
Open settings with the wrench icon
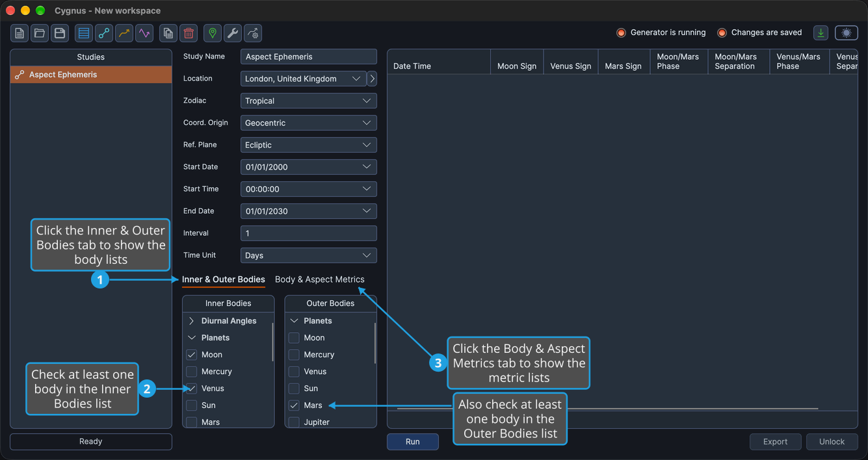(233, 33)
